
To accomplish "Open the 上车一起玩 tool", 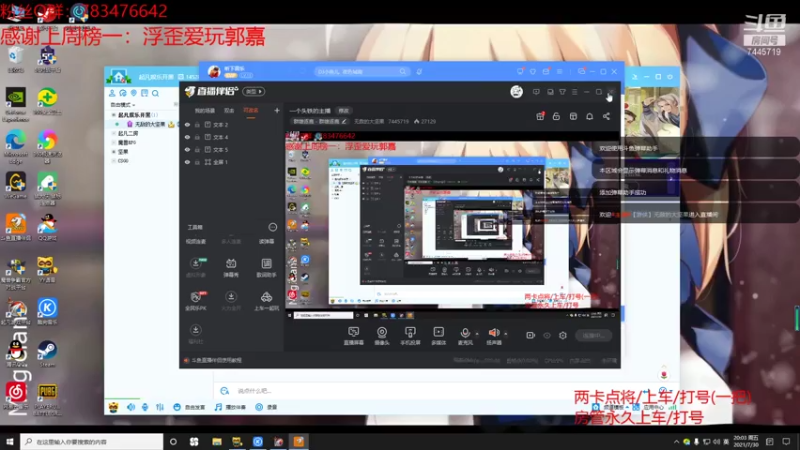I will [x=266, y=301].
